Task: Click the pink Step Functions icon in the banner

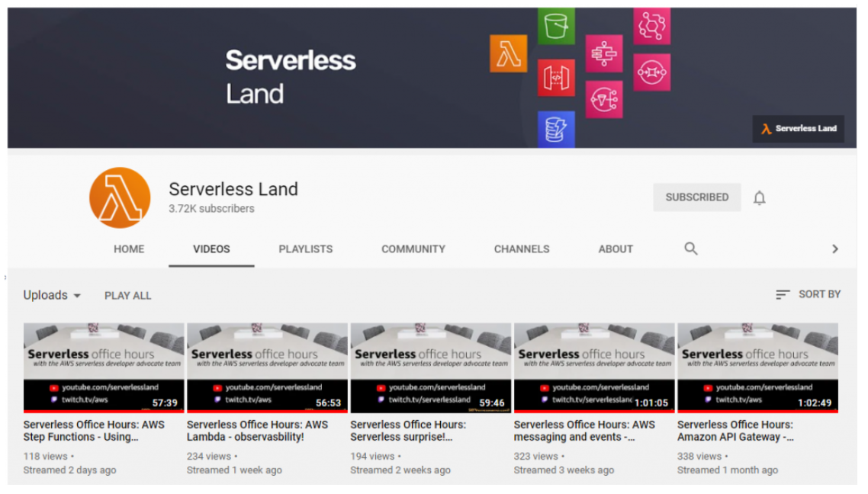Action: click(604, 53)
